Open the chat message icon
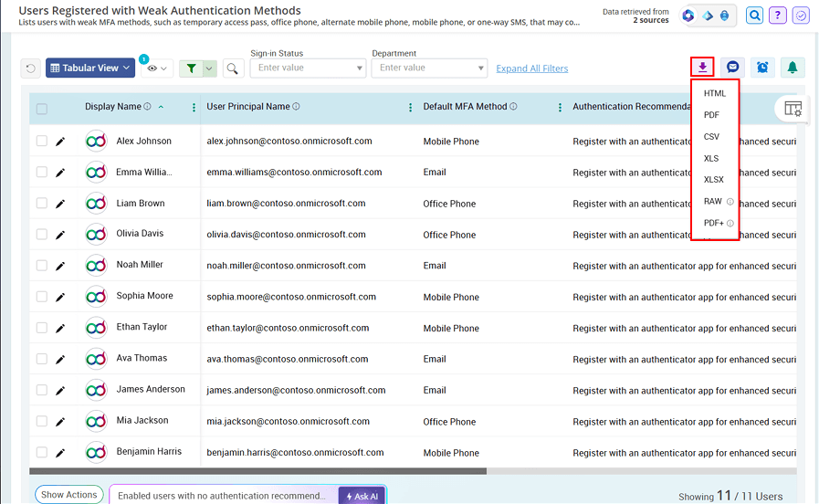Screen dimensions: 819x504 pyautogui.click(x=732, y=68)
